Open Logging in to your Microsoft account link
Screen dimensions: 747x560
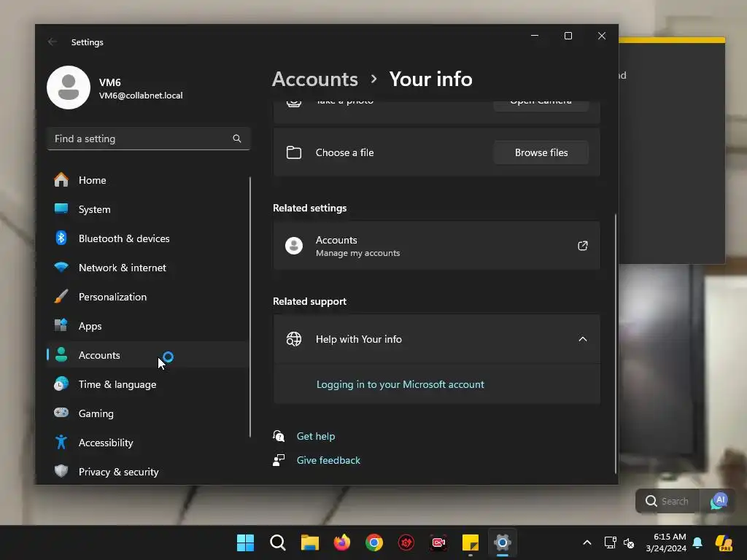(x=400, y=384)
